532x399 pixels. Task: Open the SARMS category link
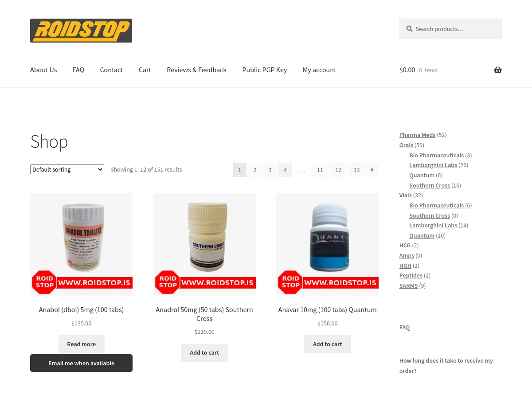pyautogui.click(x=408, y=286)
